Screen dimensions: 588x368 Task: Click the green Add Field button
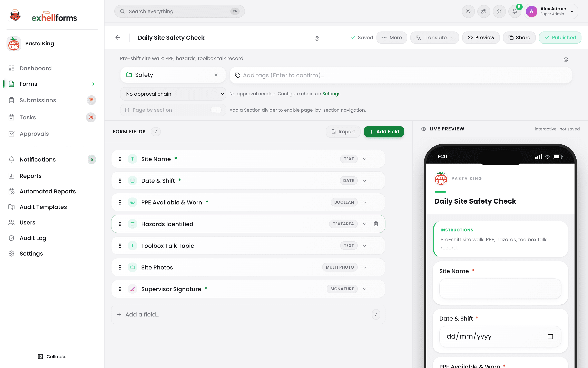tap(384, 132)
